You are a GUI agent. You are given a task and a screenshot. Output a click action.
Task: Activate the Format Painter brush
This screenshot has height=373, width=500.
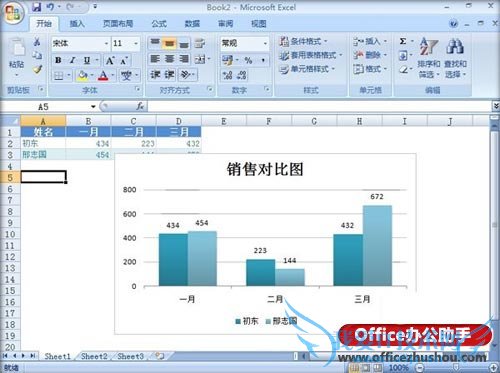coord(37,69)
